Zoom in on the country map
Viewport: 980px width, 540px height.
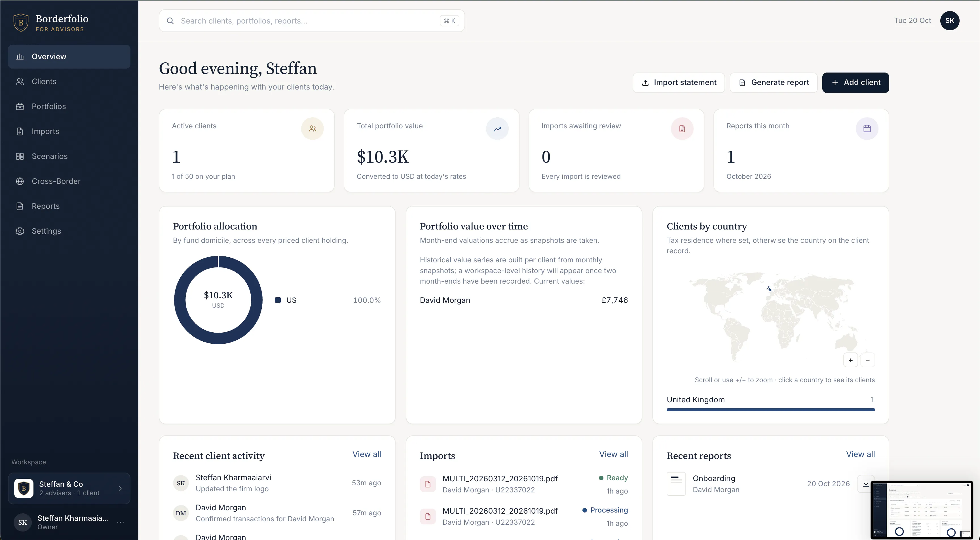point(851,360)
